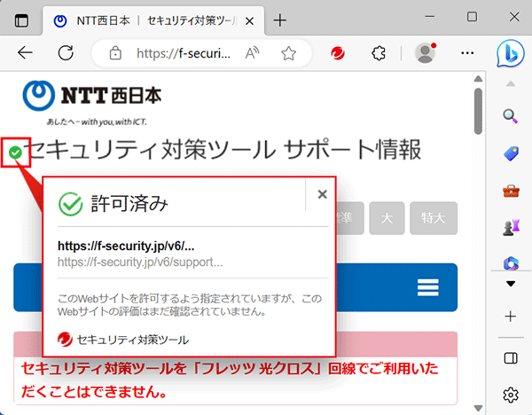The image size is (532, 415).
Task: Click the page vertical scrollbar thumb
Action: [479, 111]
